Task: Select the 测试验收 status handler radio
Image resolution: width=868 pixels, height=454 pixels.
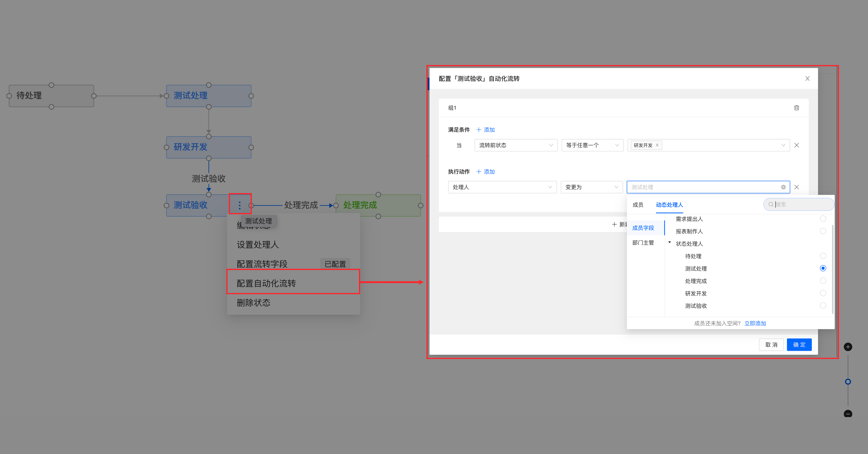Action: [823, 306]
